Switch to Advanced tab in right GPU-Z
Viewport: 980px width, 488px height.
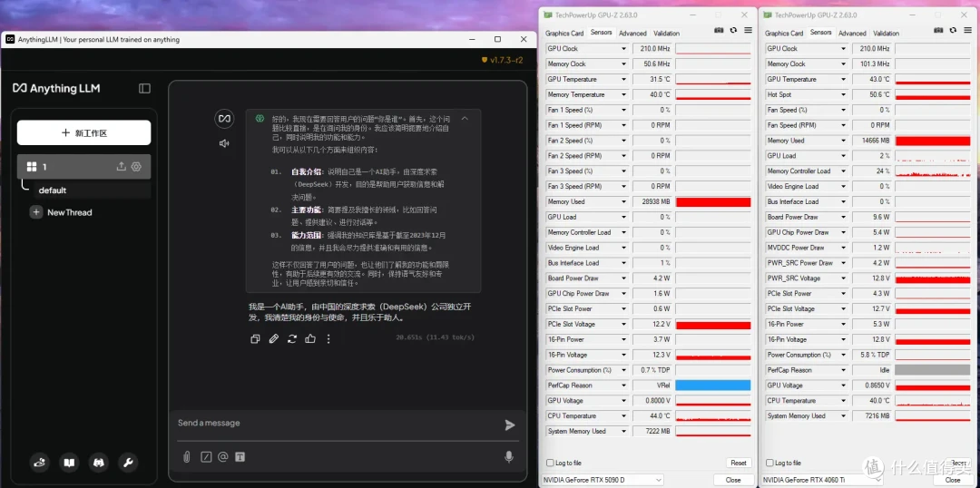click(852, 34)
